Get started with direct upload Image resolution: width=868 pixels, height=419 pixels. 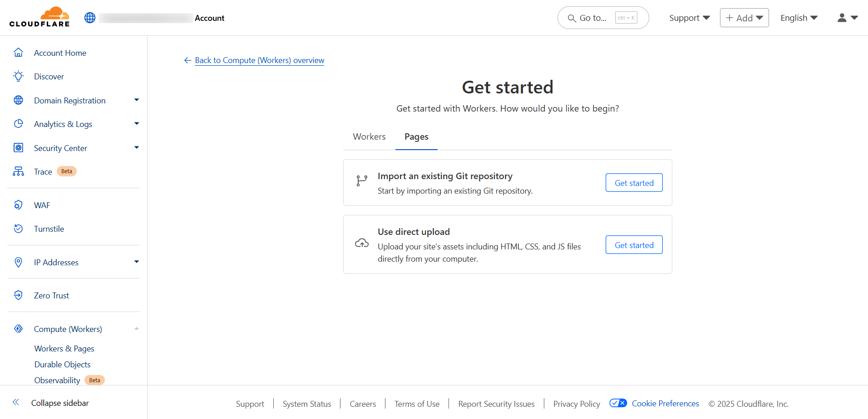point(634,245)
